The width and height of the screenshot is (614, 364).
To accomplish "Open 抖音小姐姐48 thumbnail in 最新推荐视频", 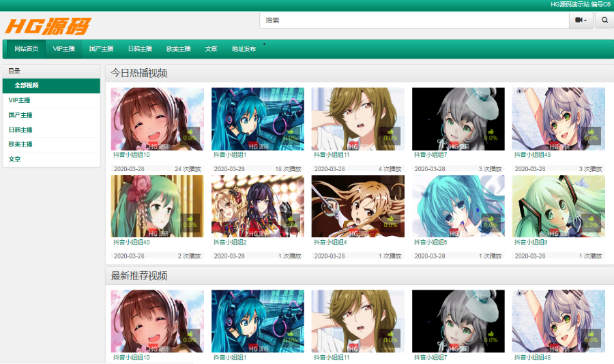I will click(558, 321).
